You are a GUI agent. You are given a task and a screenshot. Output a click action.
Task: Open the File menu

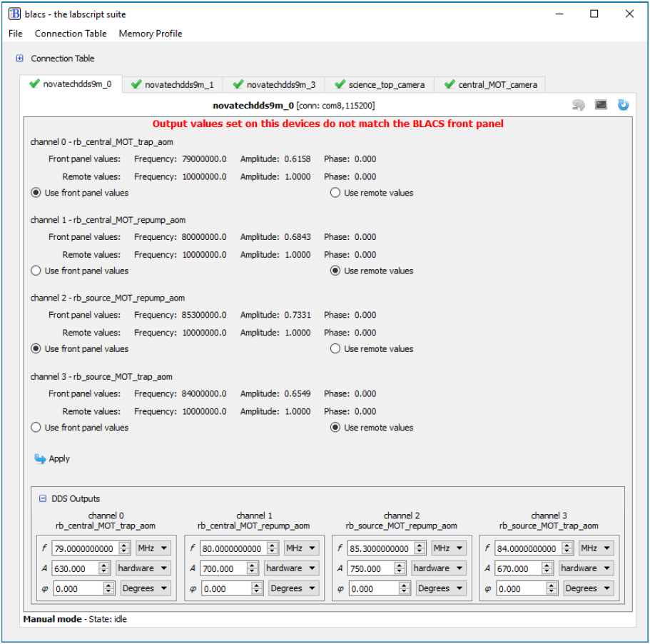point(15,34)
